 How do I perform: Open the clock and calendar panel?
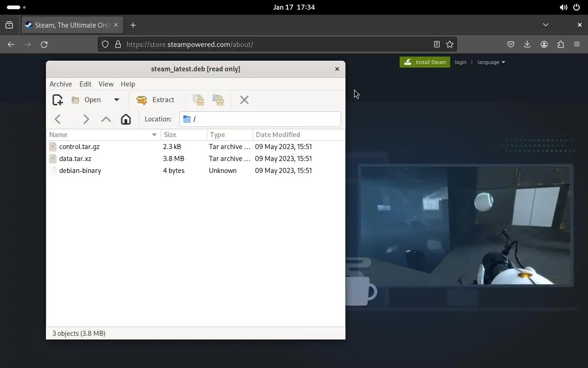pyautogui.click(x=294, y=7)
